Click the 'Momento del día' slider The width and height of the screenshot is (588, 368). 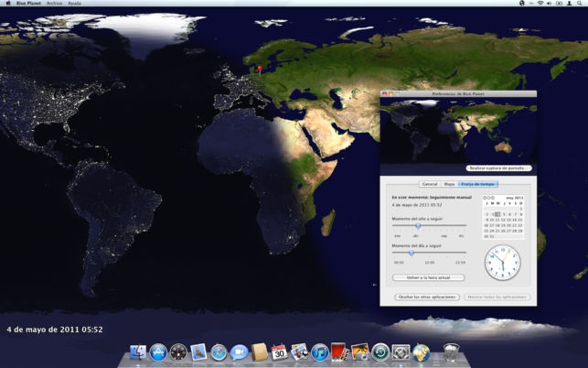coord(411,254)
